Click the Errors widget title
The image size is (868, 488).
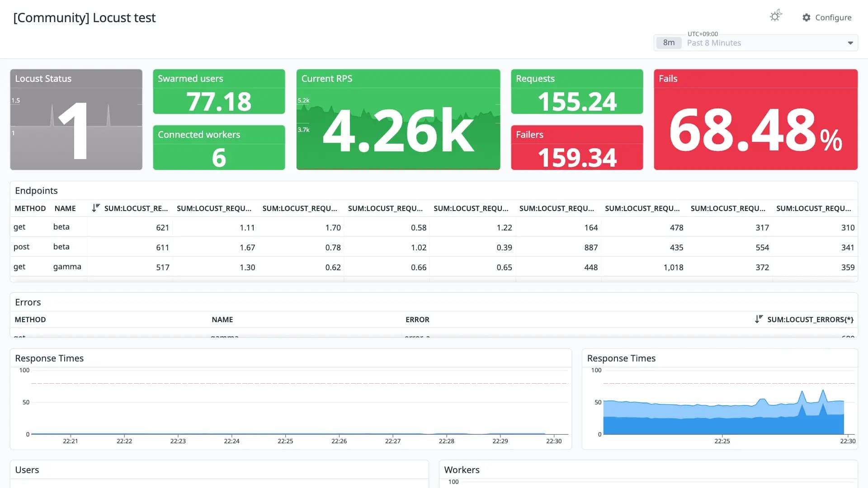28,302
